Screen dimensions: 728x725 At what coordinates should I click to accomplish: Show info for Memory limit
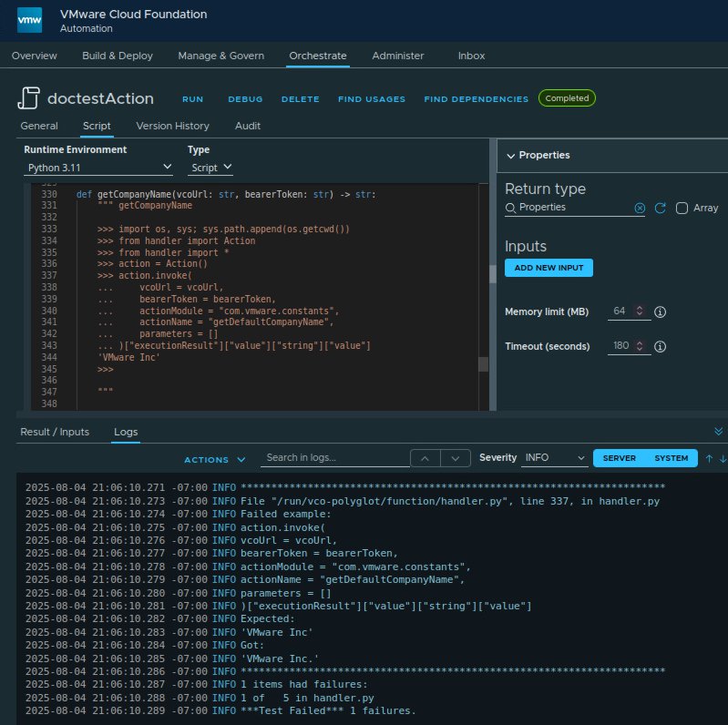pos(660,311)
